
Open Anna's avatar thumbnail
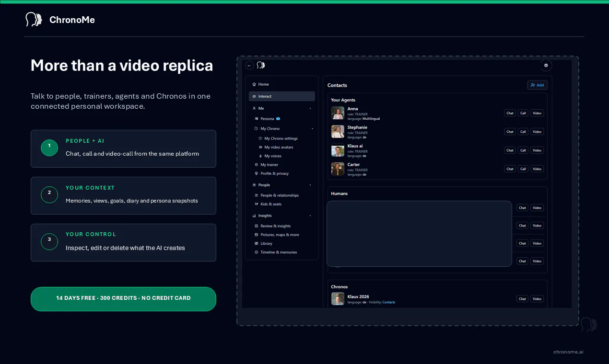338,113
